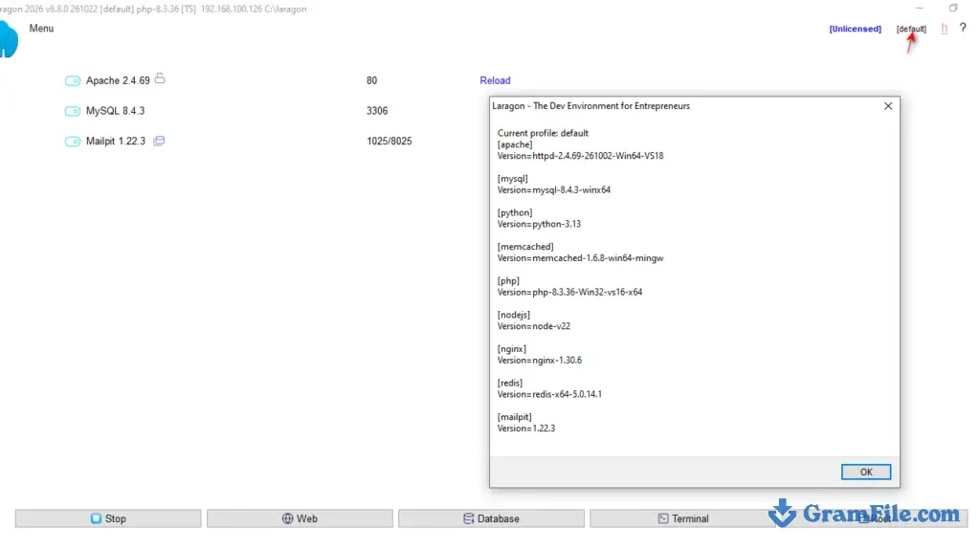980x551 pixels.
Task: Open the mail icon beside Mailpit
Action: (159, 141)
